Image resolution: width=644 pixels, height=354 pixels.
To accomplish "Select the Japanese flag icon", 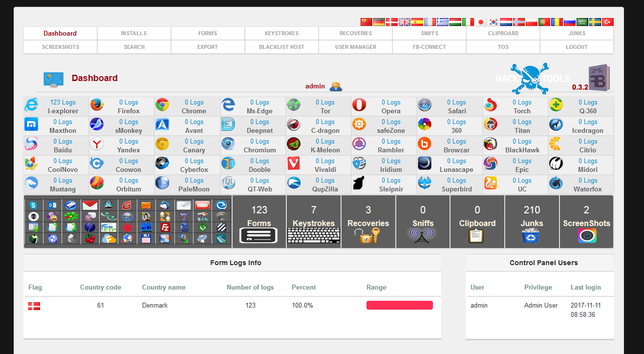I will point(481,22).
